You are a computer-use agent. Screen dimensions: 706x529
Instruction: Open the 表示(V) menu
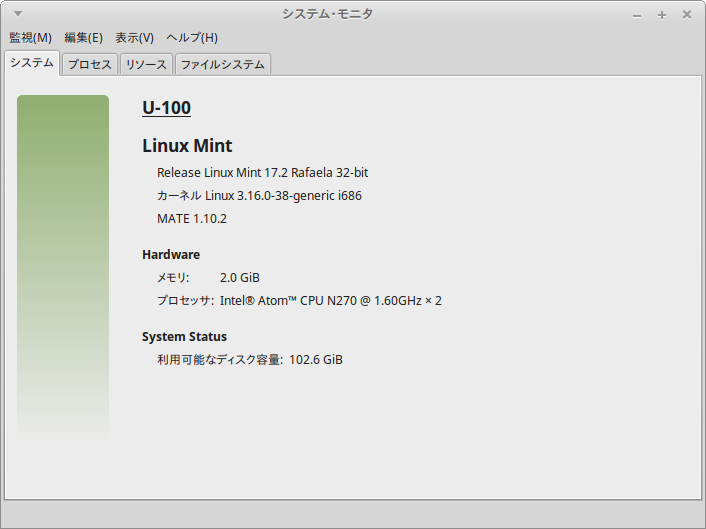pyautogui.click(x=134, y=38)
